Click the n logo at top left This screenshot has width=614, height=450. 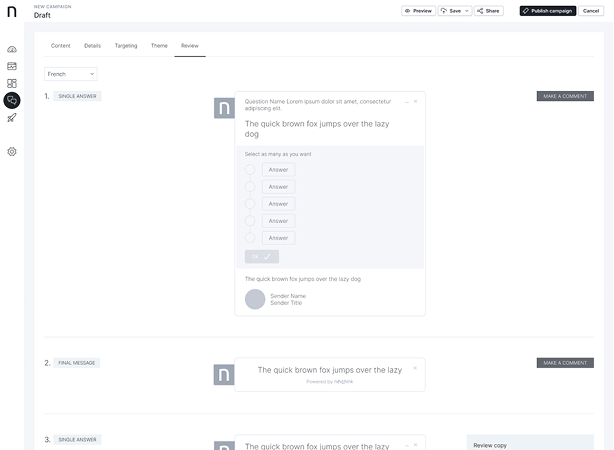coord(12,11)
